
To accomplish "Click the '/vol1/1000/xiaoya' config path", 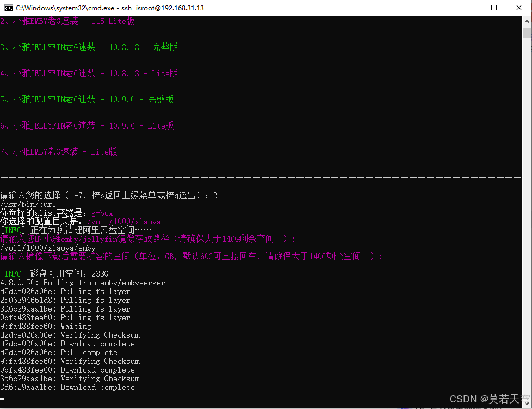I will point(124,222).
